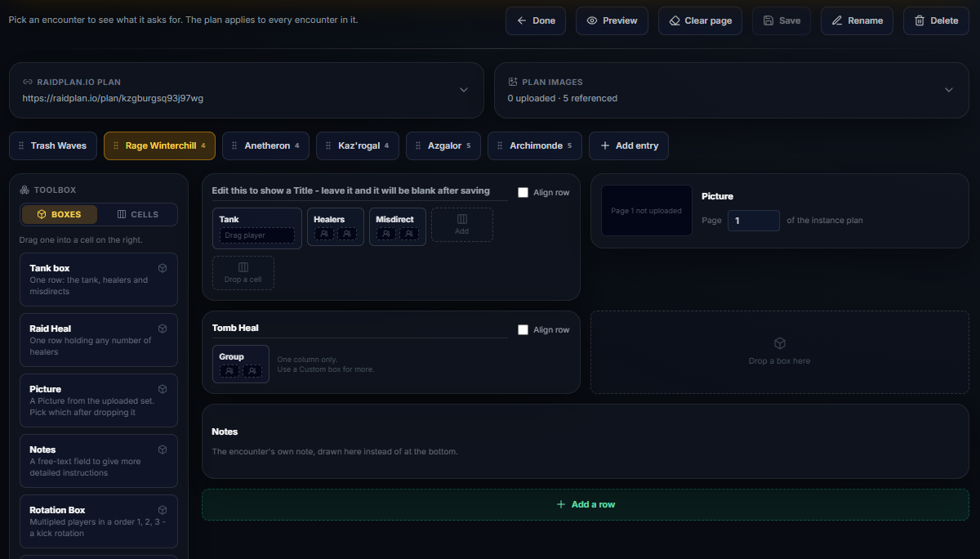
Task: Click the Picture box cube icon
Action: (x=163, y=389)
